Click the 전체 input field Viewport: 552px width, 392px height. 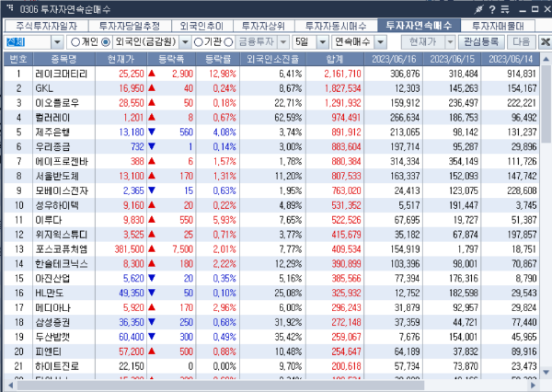coord(29,42)
